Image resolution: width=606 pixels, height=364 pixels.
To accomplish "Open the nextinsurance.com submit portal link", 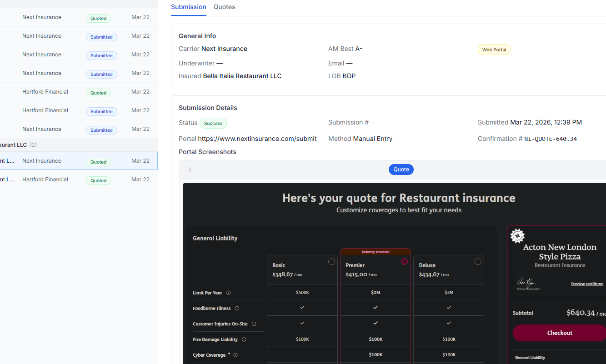I will (x=257, y=139).
